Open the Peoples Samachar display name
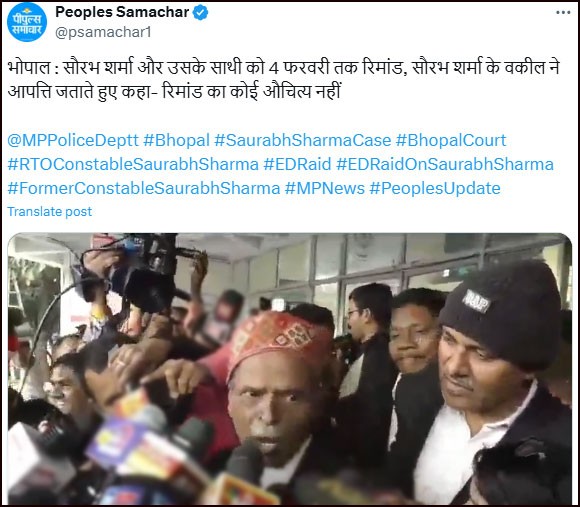This screenshot has width=580, height=507. (122, 12)
